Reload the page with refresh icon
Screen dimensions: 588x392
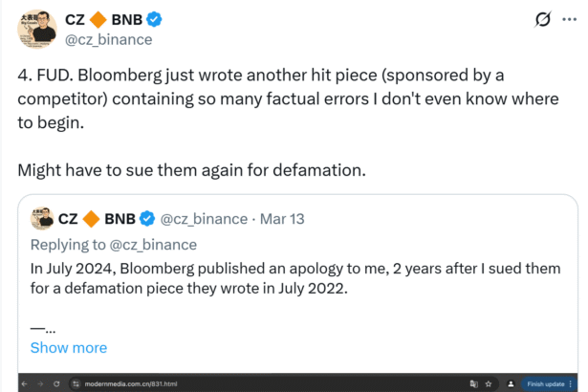pyautogui.click(x=57, y=383)
